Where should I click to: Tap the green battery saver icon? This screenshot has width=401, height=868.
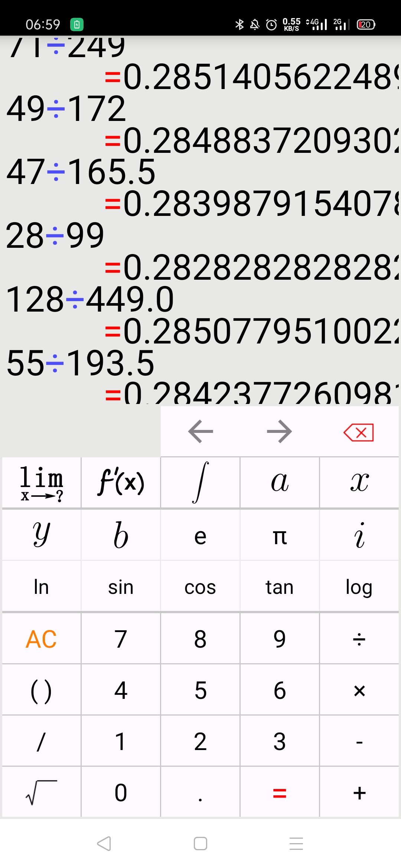pos(77,24)
